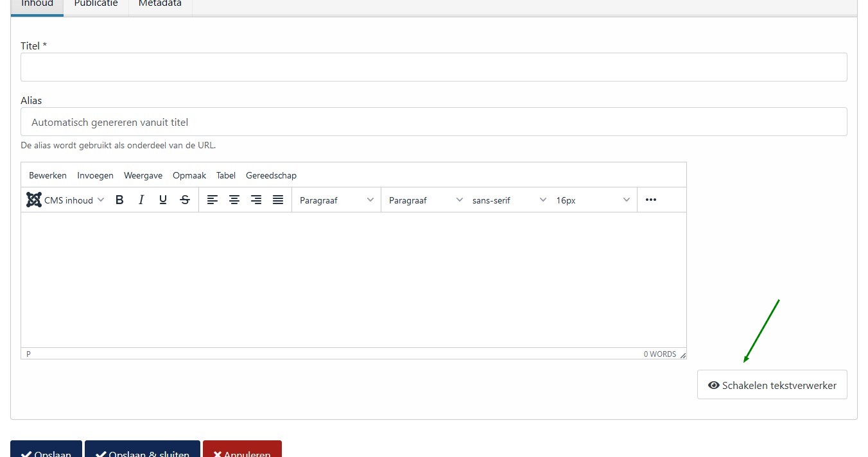Click the red Annuleren button
This screenshot has width=868, height=457.
[x=242, y=449]
